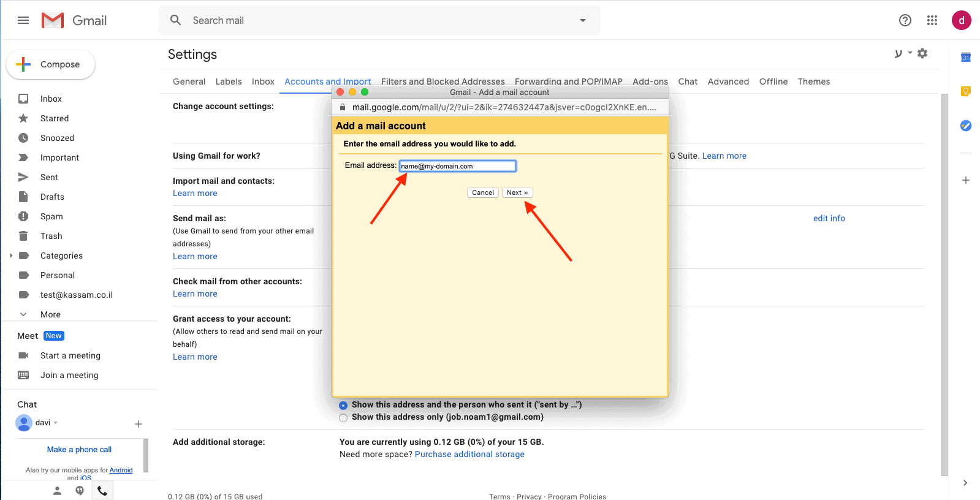Click Learn more under Grant access
The height and width of the screenshot is (500, 980).
(x=195, y=357)
